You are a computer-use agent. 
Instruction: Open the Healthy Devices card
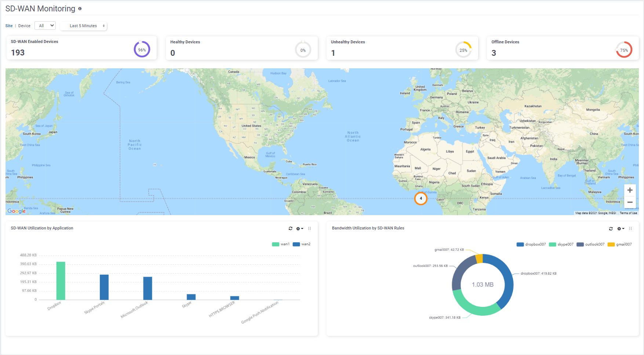click(242, 48)
